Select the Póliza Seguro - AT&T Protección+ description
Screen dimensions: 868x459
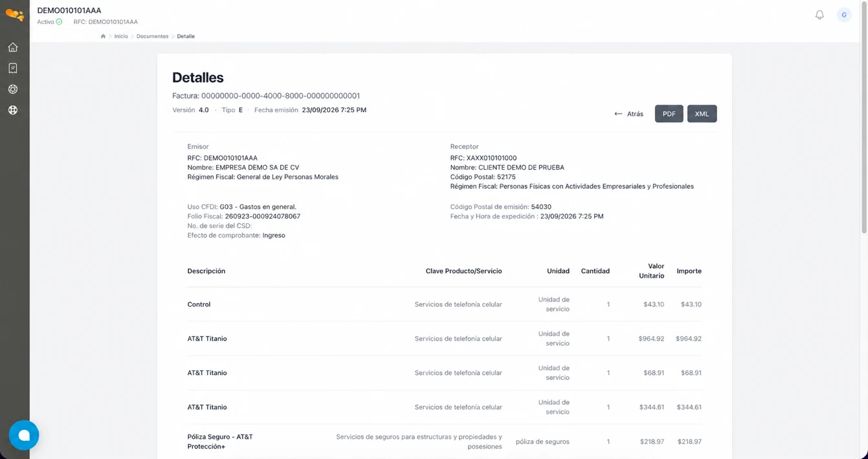(x=220, y=442)
